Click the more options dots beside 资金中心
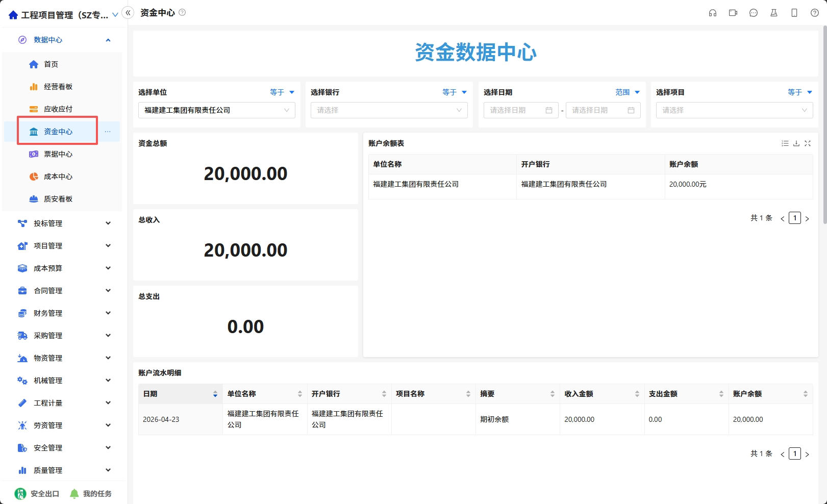 (108, 132)
